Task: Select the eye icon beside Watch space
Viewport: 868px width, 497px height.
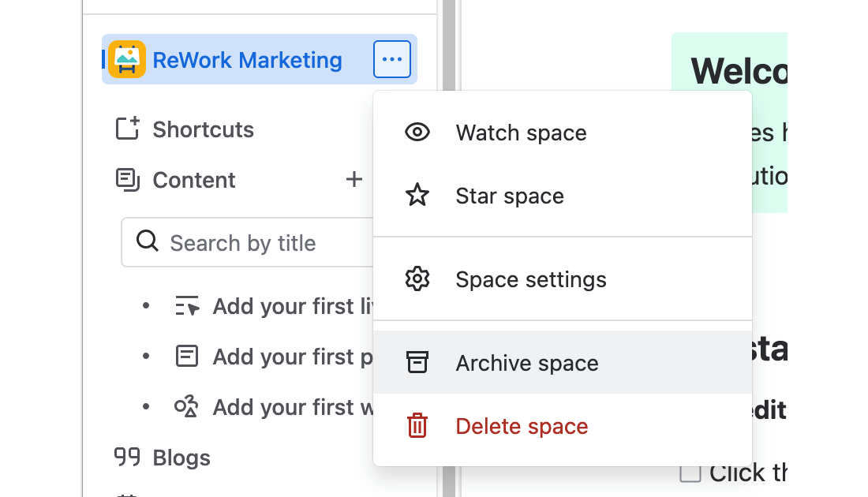Action: pyautogui.click(x=417, y=133)
